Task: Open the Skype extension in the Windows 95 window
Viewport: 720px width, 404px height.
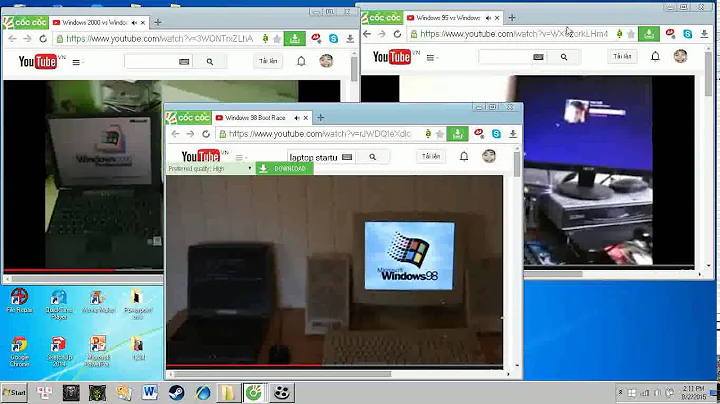Action: pos(687,34)
